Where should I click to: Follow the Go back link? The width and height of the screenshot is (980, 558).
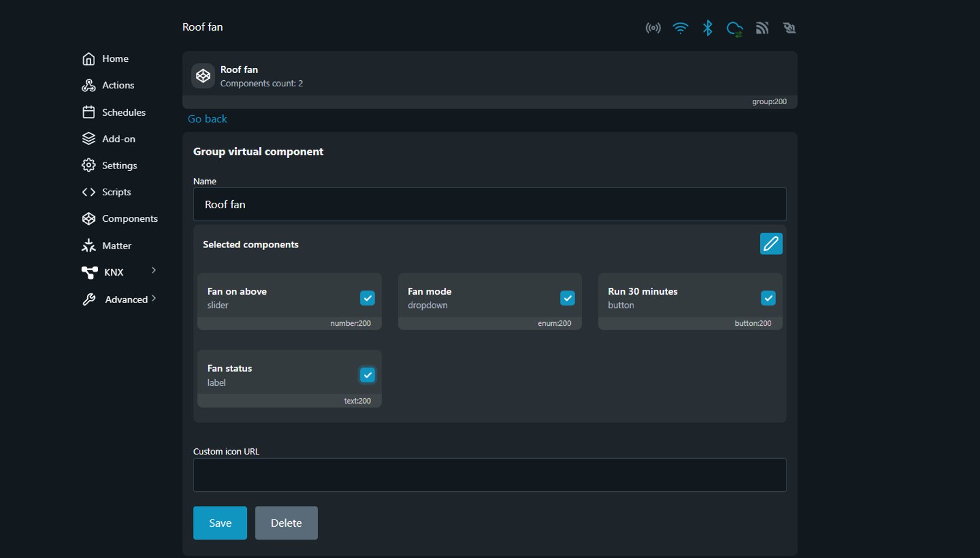(x=207, y=119)
